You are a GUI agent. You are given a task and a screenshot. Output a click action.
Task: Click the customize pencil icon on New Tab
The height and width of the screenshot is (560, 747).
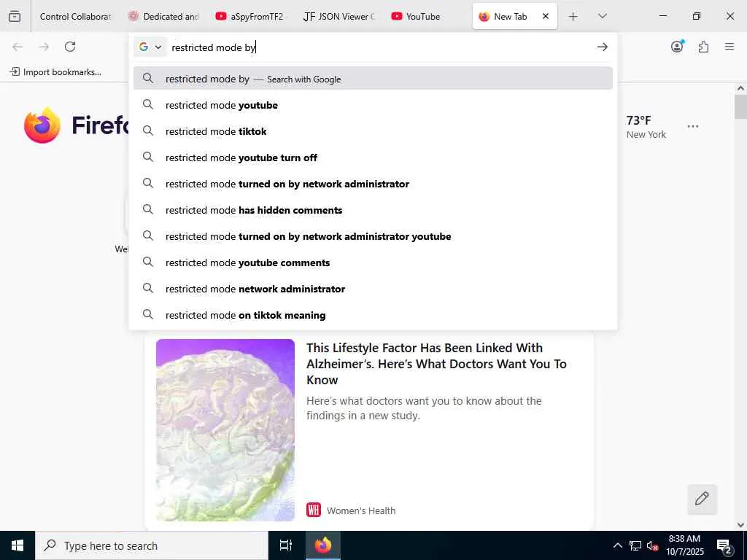tap(702, 499)
